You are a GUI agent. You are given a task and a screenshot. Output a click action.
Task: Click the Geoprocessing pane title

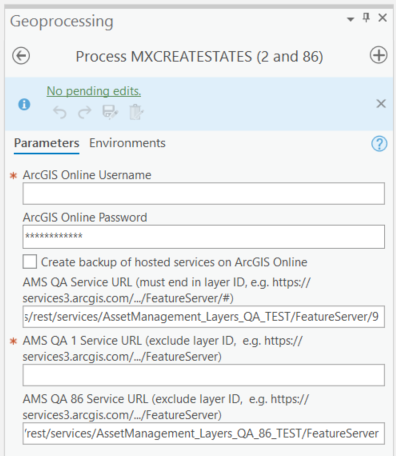pos(62,21)
